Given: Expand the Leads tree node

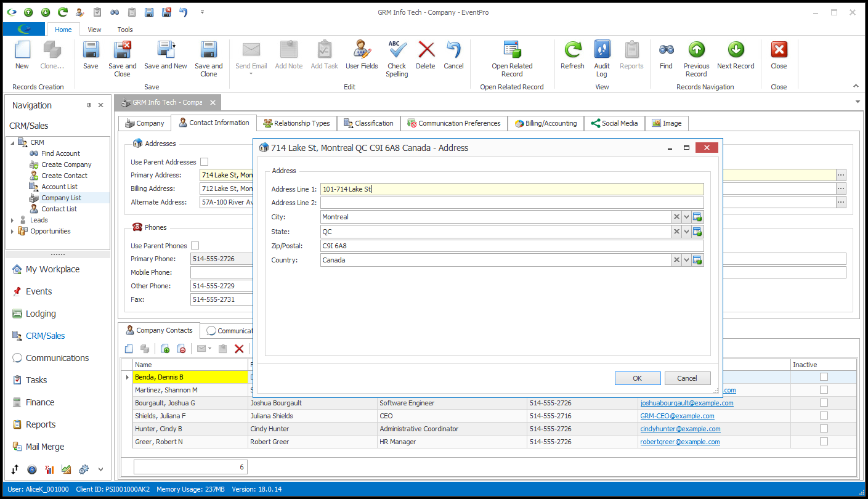Looking at the screenshot, I should 12,220.
